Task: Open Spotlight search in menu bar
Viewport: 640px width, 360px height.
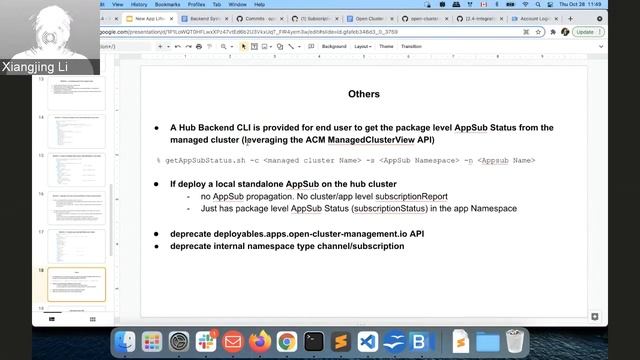Action: 538,4
